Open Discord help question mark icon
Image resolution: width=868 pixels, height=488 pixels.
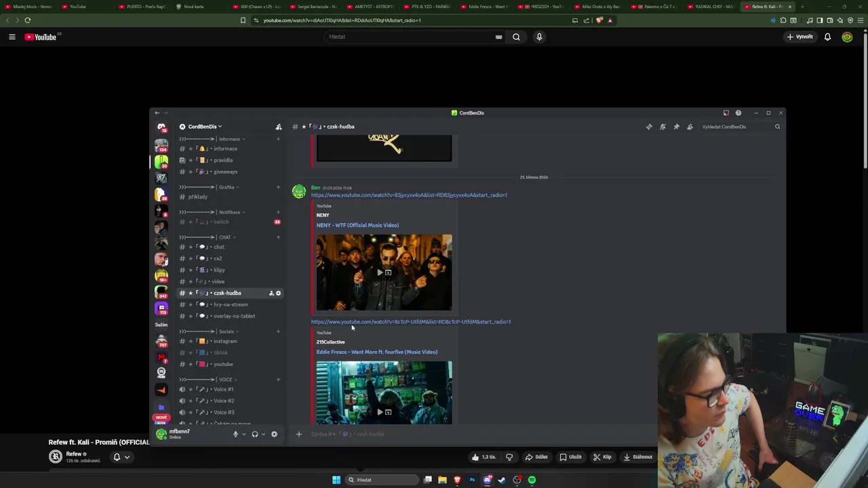click(738, 113)
